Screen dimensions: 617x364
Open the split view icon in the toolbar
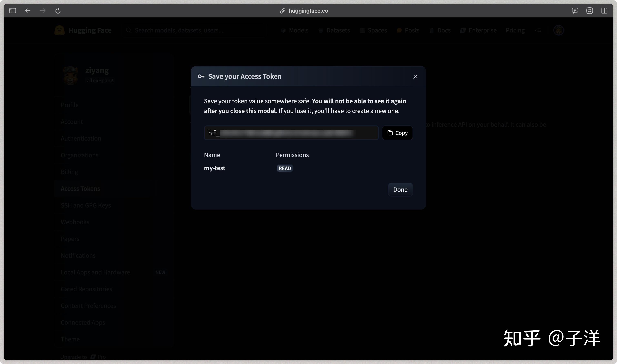pos(604,11)
